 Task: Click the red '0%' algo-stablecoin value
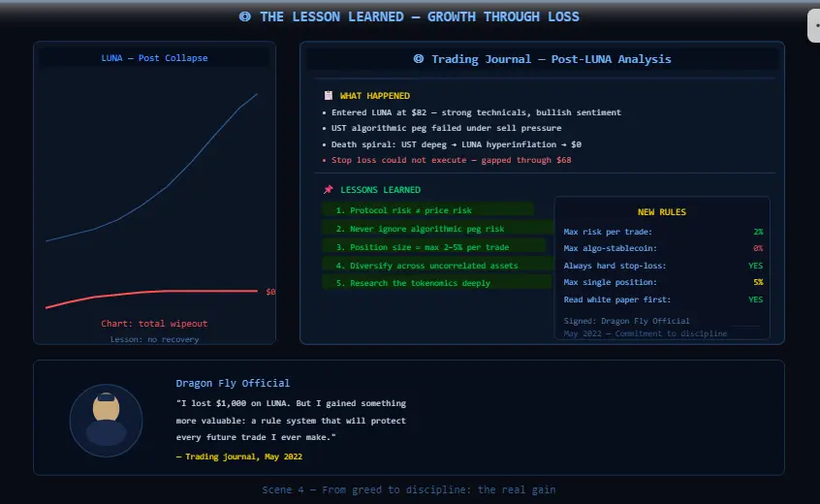pyautogui.click(x=758, y=248)
